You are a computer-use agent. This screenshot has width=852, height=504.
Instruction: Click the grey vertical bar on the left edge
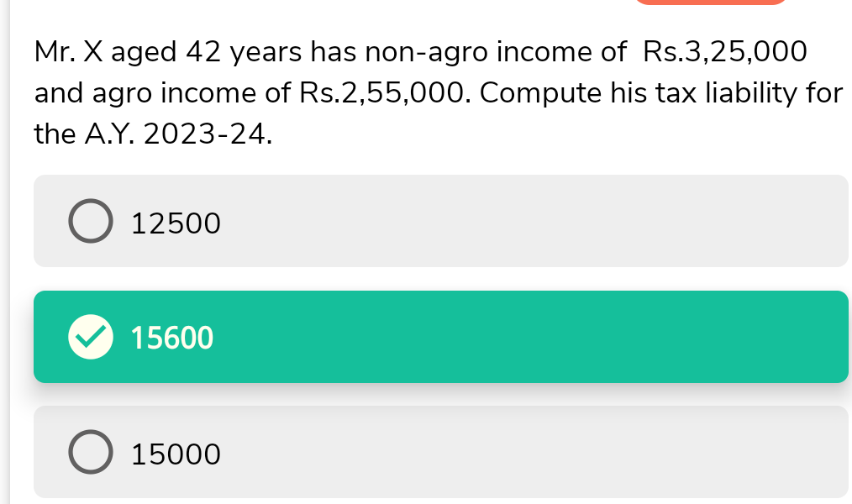pos(4,252)
